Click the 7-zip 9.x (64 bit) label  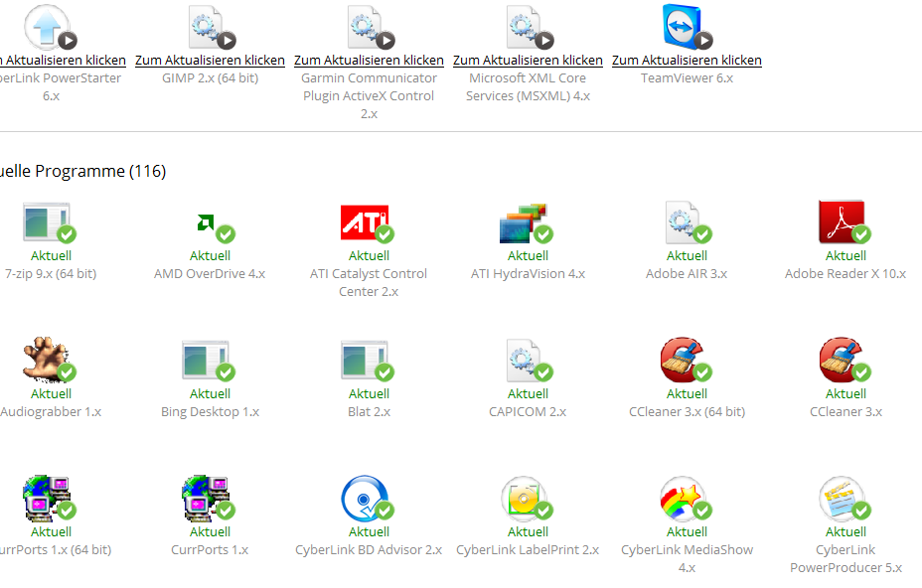50,273
